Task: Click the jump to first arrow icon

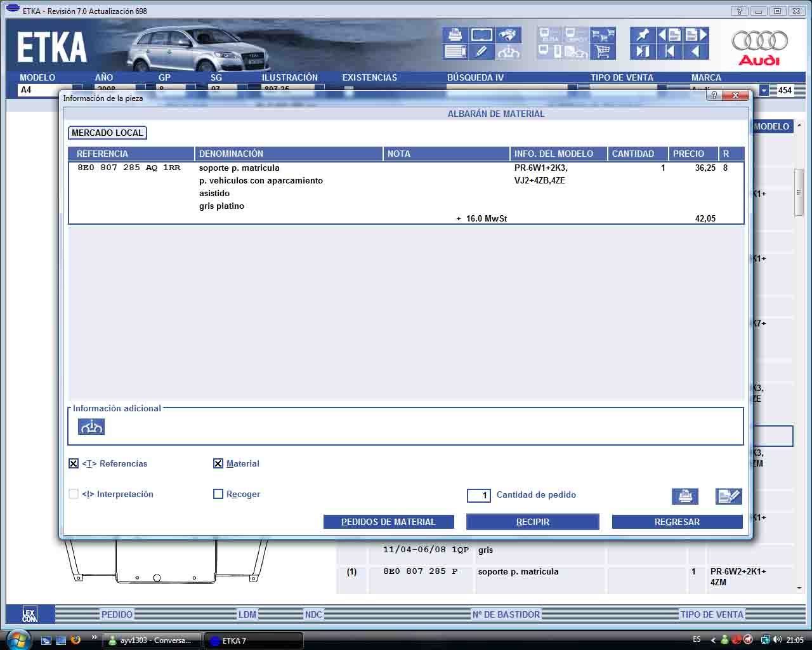Action: [x=669, y=51]
